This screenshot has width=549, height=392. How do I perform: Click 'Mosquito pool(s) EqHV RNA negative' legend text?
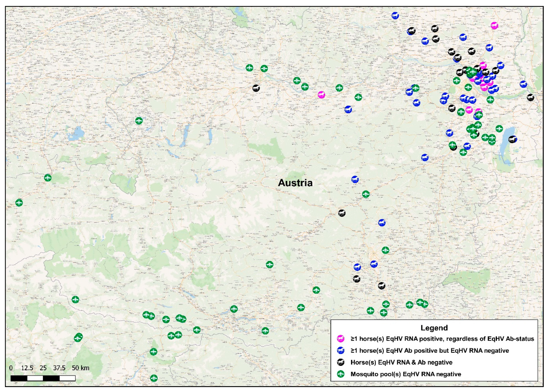[x=406, y=374]
